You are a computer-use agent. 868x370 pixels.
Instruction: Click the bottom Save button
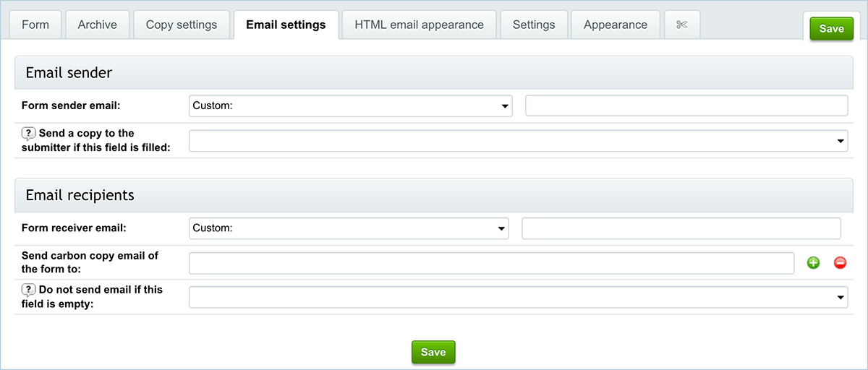pos(433,352)
